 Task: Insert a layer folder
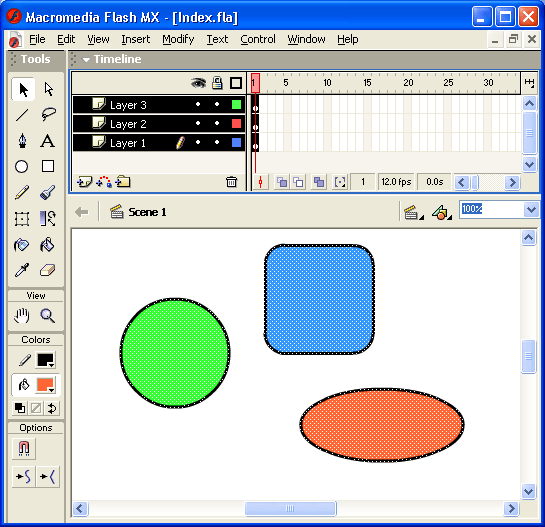(x=123, y=181)
